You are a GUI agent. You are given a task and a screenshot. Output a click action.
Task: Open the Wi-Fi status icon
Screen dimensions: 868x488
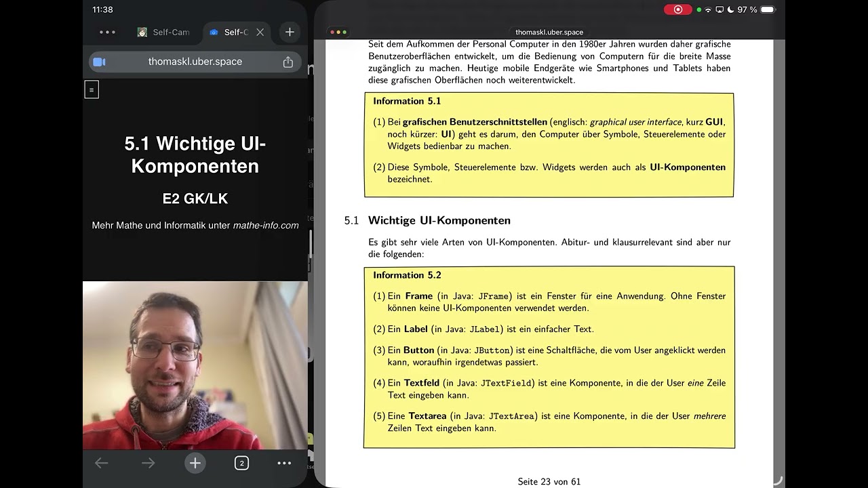click(x=708, y=9)
